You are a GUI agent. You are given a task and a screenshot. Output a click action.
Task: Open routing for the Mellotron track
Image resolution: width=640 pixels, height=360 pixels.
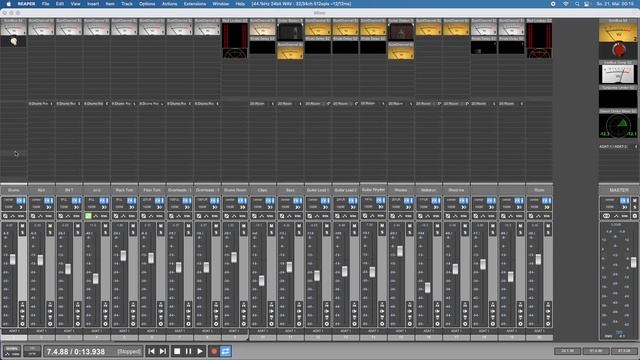pos(436,207)
